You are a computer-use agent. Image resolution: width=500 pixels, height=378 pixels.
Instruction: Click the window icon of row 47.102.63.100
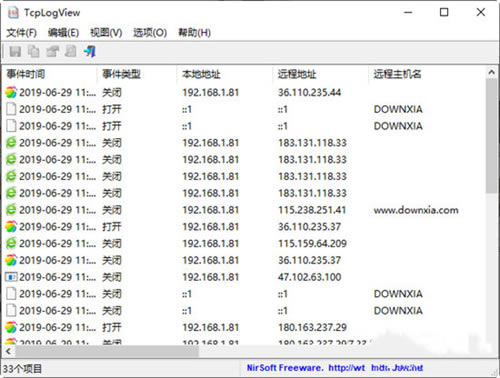click(11, 277)
